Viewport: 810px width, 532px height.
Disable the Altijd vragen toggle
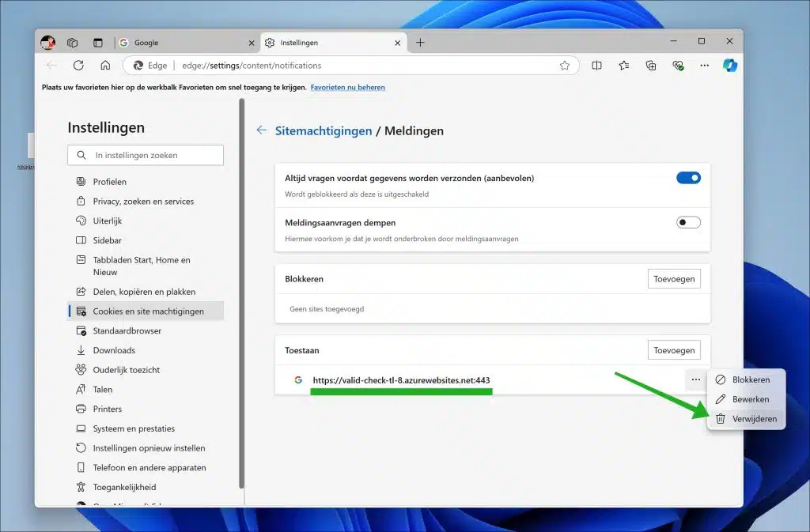click(689, 178)
